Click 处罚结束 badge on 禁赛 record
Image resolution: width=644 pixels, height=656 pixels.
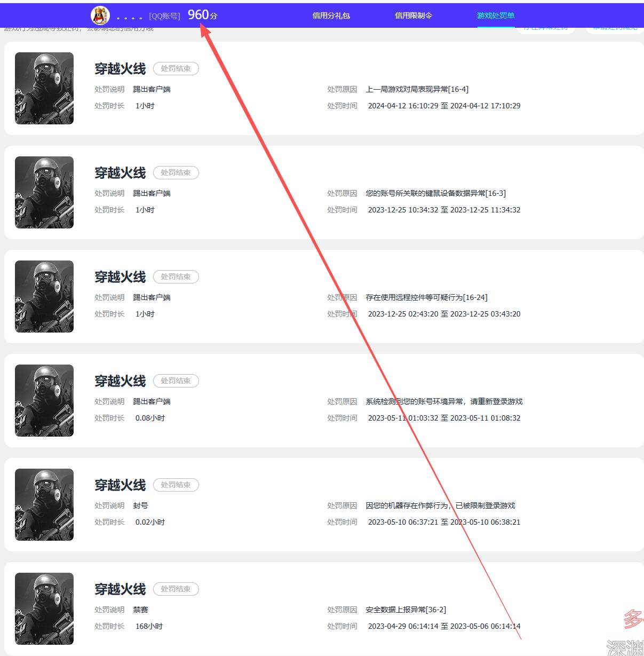(176, 589)
